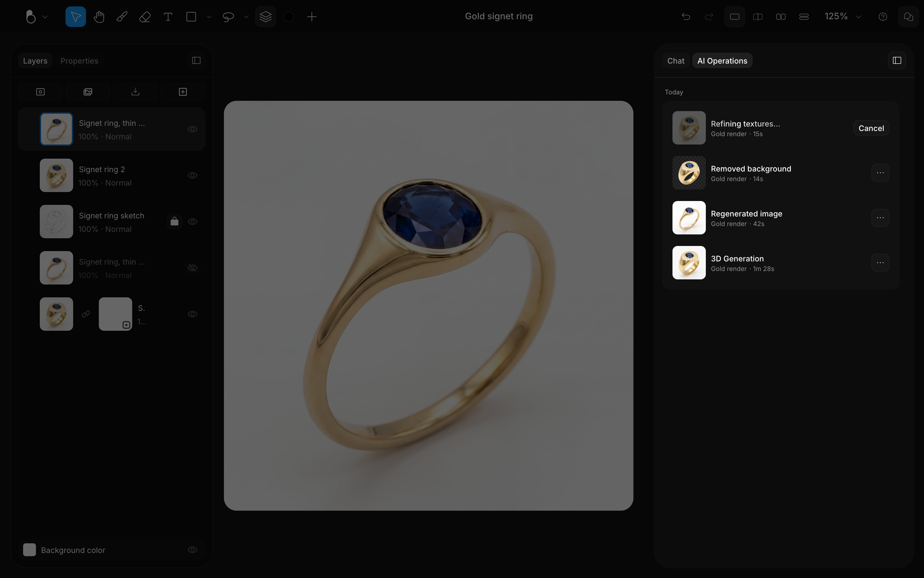Switch to the Properties tab
The image size is (924, 578).
(80, 60)
